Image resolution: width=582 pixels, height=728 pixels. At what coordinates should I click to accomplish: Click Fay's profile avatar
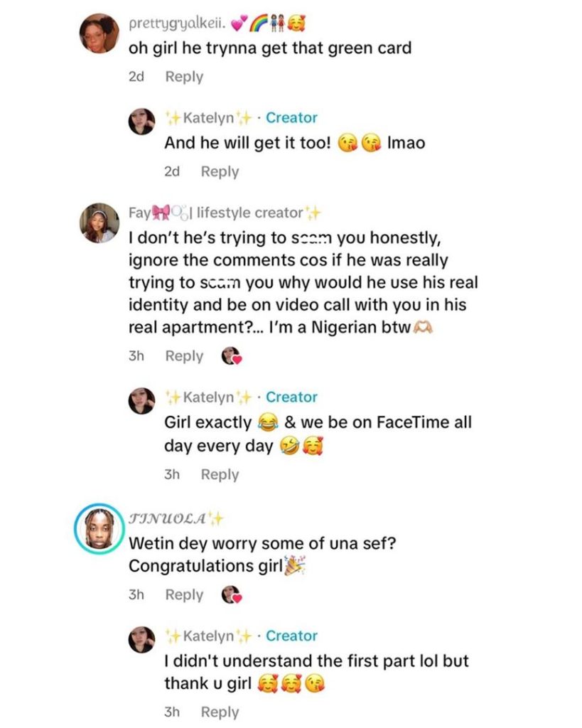(x=100, y=223)
